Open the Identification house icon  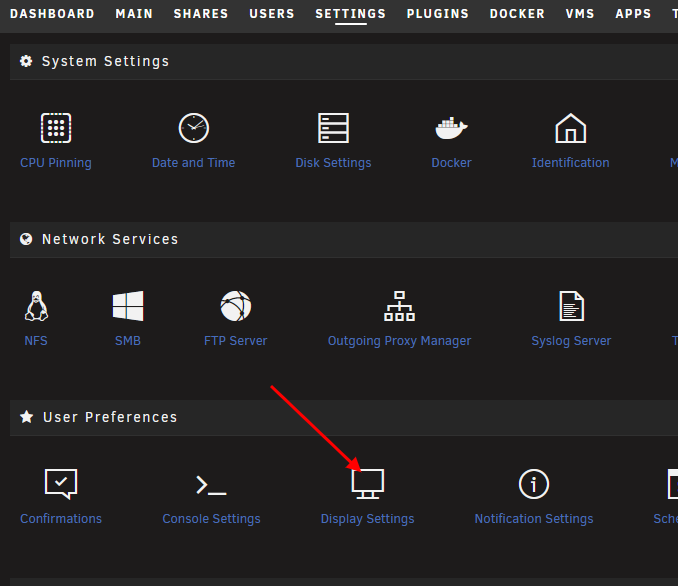[571, 128]
